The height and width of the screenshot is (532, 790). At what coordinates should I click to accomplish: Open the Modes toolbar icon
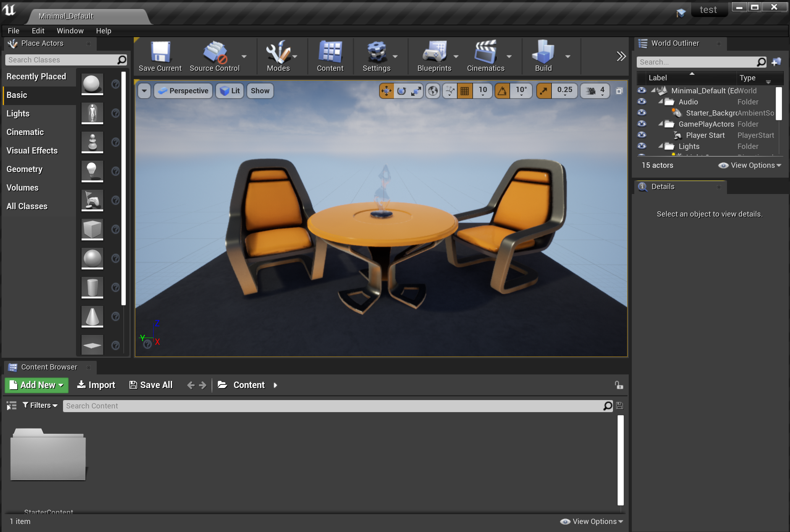[278, 53]
